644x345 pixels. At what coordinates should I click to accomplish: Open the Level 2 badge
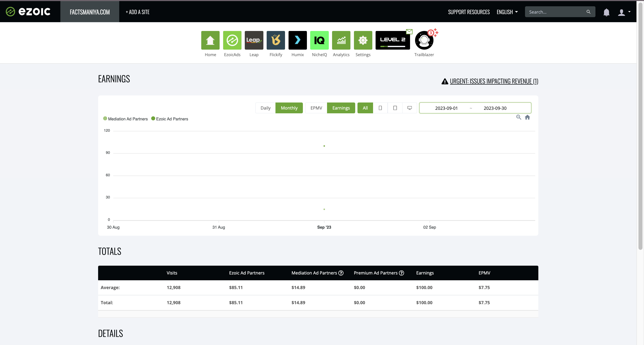click(x=393, y=40)
